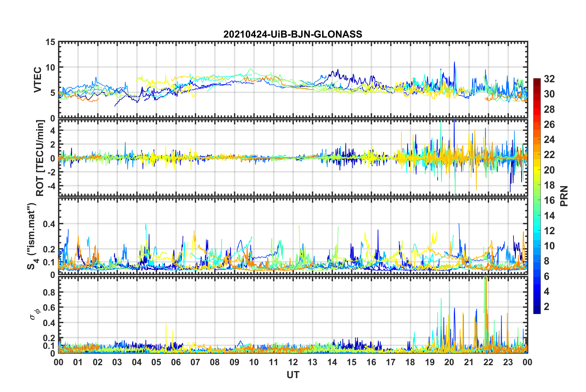The height and width of the screenshot is (392, 586).
Task: Click the PRN colorbar label
Action: tap(564, 196)
